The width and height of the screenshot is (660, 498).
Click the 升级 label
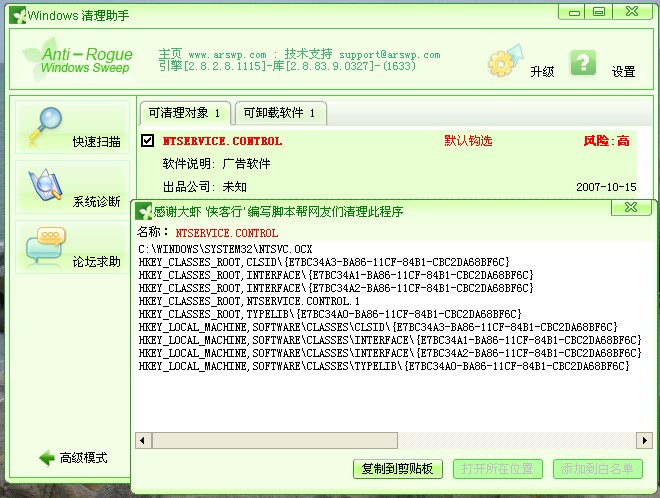[x=542, y=72]
